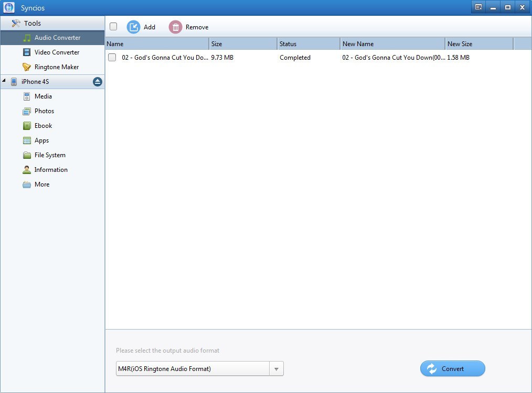This screenshot has height=393, width=532.
Task: Click the Convert button
Action: pos(452,368)
